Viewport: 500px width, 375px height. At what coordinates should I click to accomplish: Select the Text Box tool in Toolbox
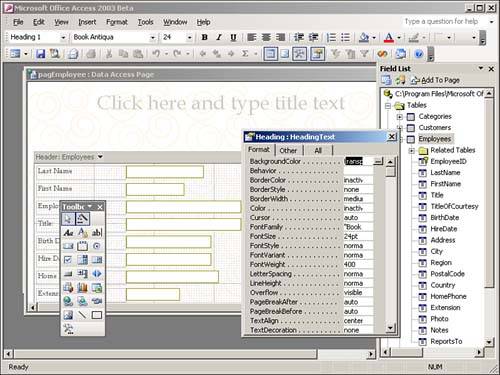click(97, 233)
